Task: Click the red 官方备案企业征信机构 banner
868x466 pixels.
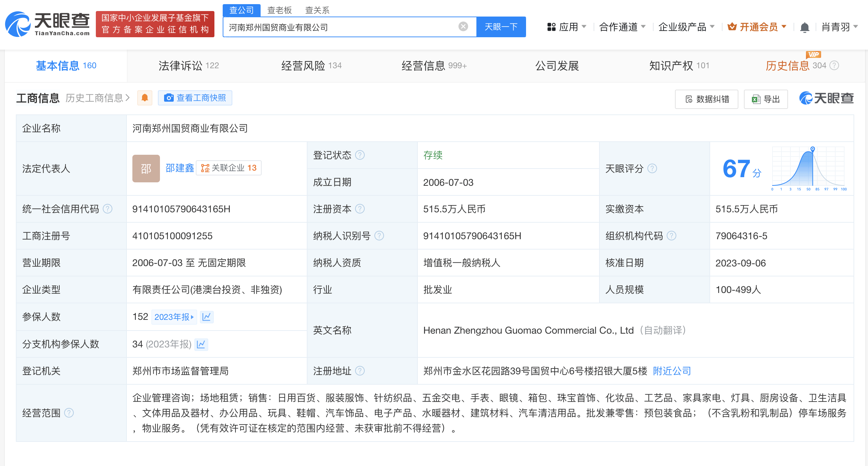Action: click(x=155, y=24)
